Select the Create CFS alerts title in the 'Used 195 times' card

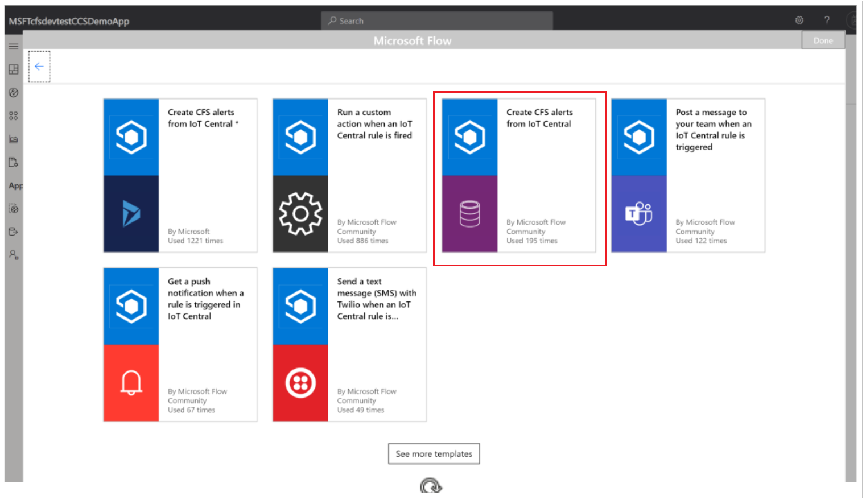539,118
